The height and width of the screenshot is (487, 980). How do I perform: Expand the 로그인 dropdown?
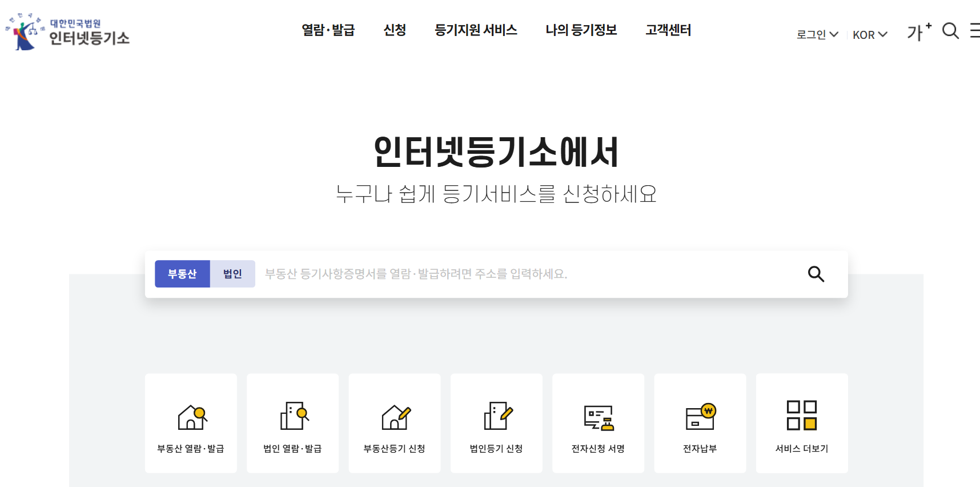click(817, 35)
